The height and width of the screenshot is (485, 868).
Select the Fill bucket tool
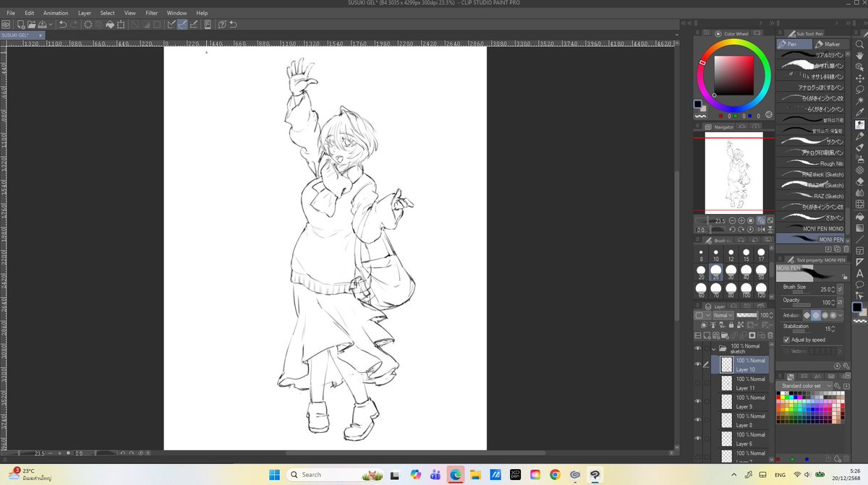[x=859, y=216]
